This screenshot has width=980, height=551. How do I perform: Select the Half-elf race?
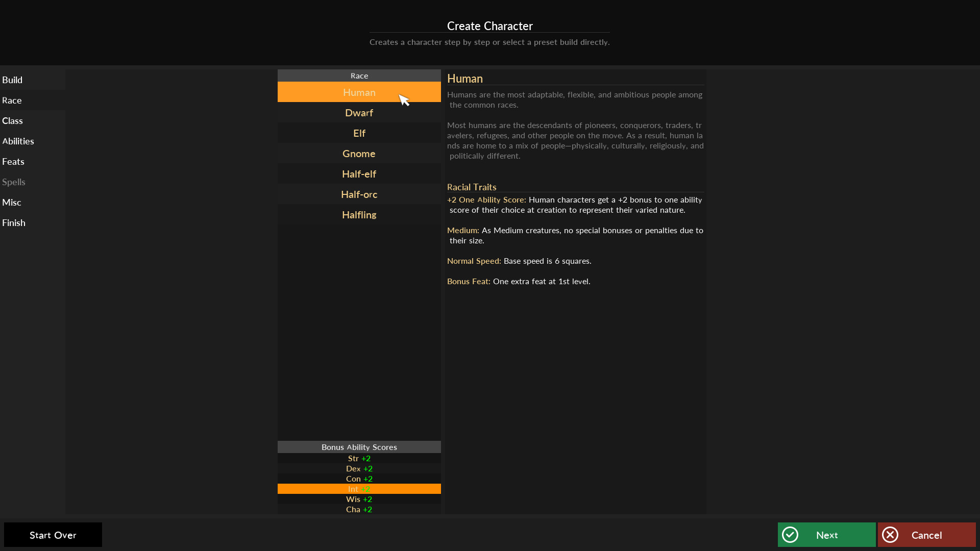click(359, 174)
